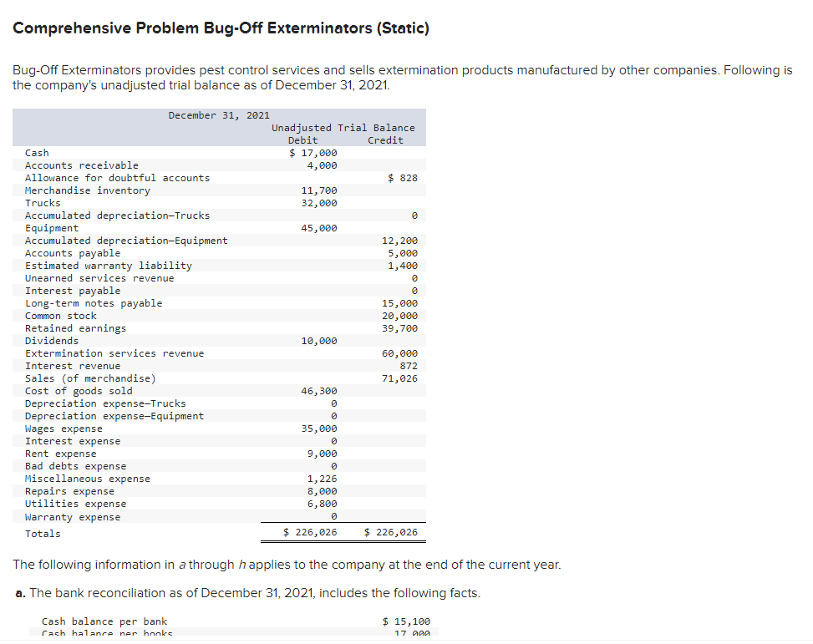Select the 'Utilities expense' row label

coord(76,504)
